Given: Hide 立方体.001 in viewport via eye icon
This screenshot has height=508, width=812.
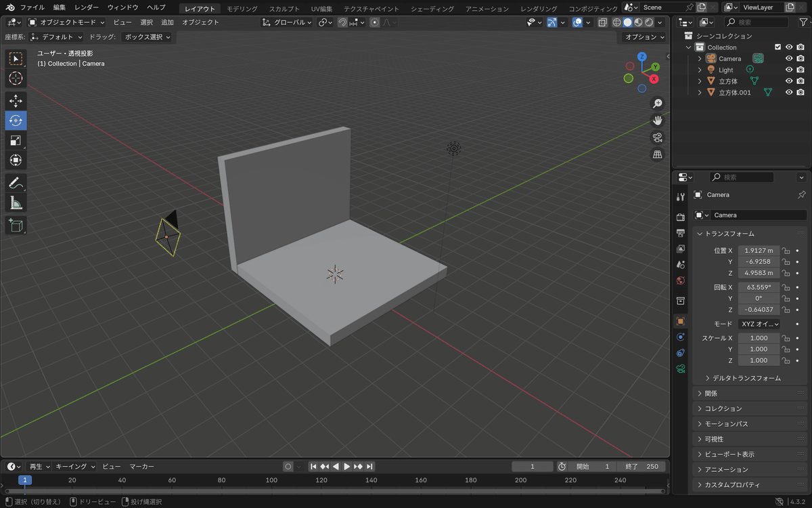Looking at the screenshot, I should pyautogui.click(x=789, y=92).
